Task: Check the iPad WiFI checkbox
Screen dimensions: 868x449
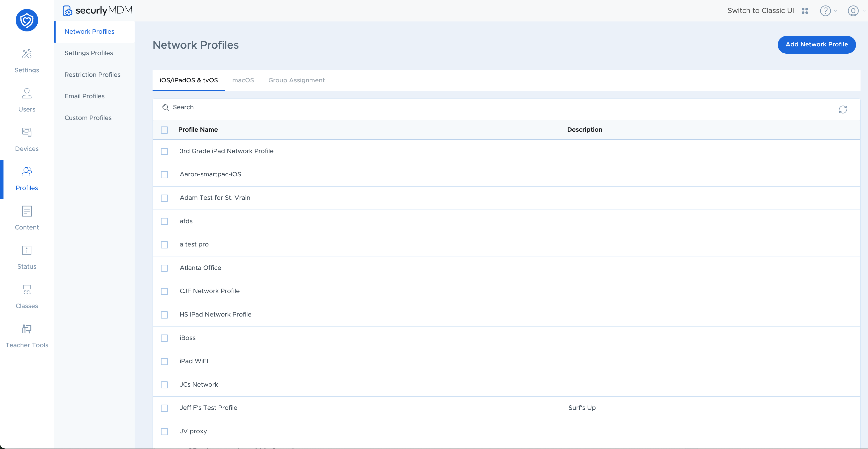Action: tap(165, 361)
